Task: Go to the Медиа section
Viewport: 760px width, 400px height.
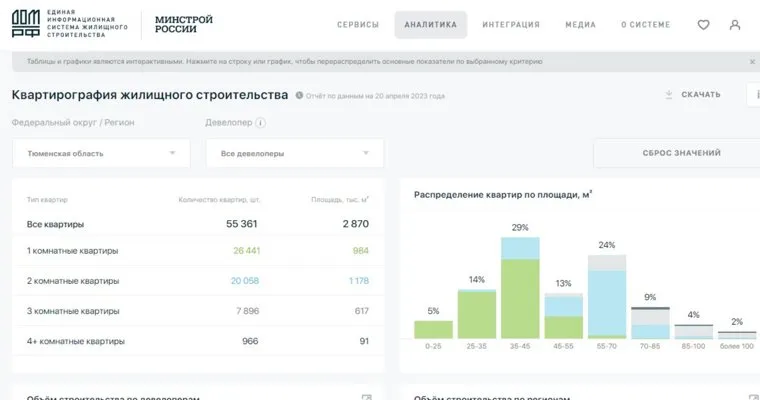Action: 580,25
